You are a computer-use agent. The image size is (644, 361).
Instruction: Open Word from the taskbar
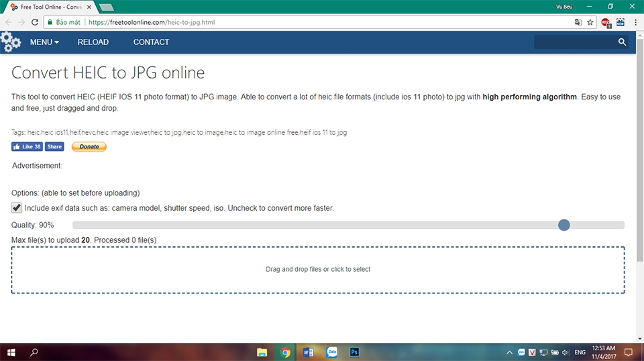click(x=308, y=352)
